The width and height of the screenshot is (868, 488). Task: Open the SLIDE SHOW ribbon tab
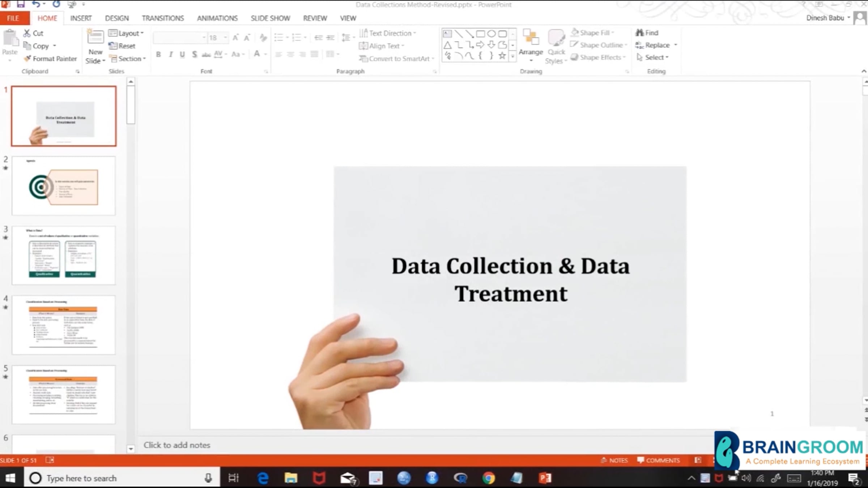point(270,18)
